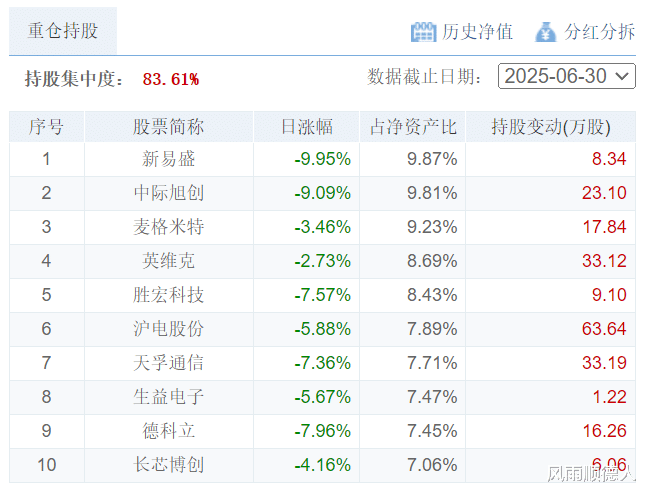Click the 9.10 holding change value
Image resolution: width=646 pixels, height=495 pixels.
click(609, 295)
